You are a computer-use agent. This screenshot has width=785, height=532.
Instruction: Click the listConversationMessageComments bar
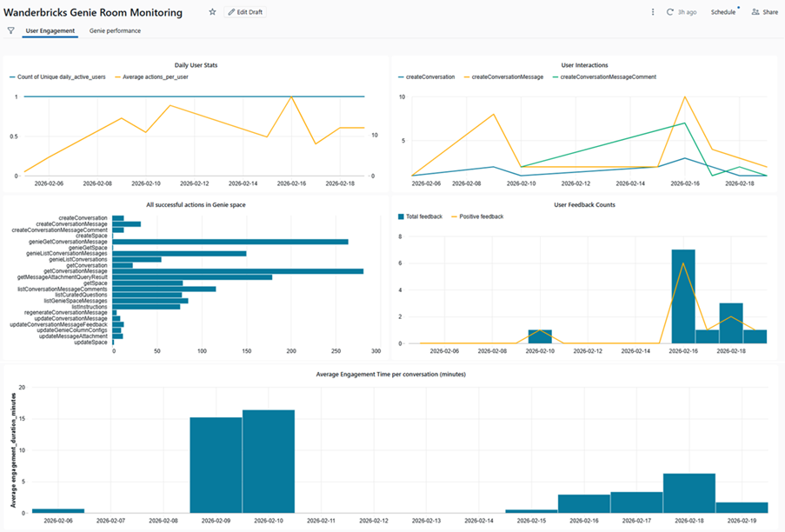(x=164, y=289)
